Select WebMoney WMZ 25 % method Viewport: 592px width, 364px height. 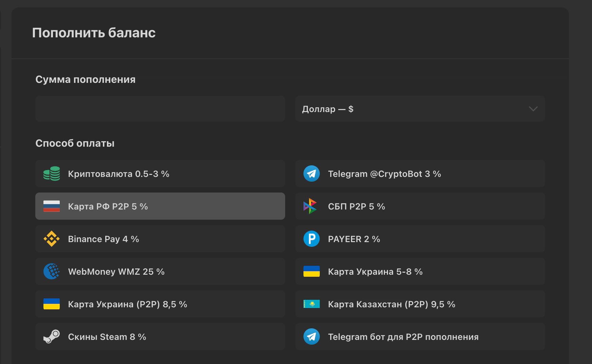click(160, 271)
